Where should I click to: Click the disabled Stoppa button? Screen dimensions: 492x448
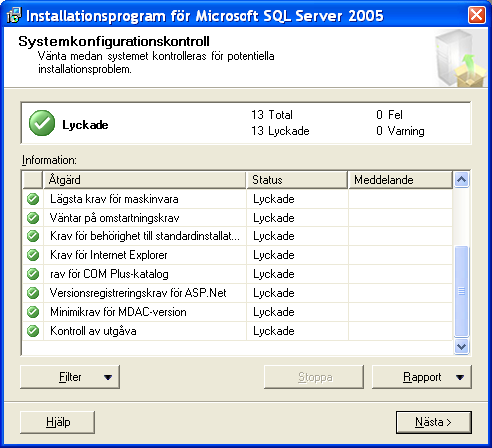(314, 377)
